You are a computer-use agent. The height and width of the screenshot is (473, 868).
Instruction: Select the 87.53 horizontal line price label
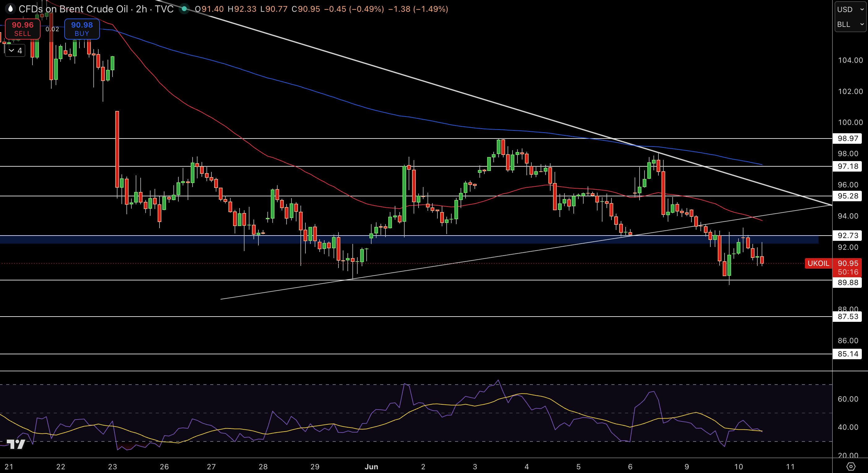point(848,316)
